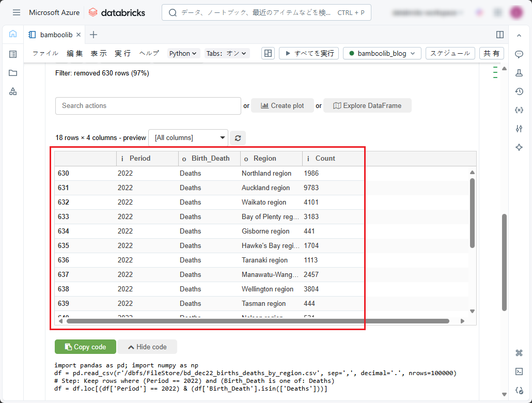Viewport: 532px width, 403px height.
Task: Click the refresh preview icon button
Action: 238,138
